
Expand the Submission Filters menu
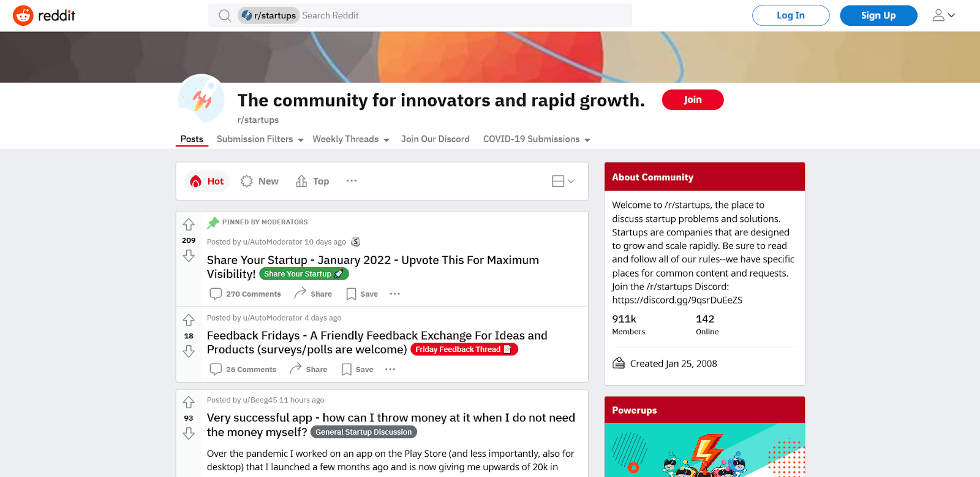coord(260,139)
